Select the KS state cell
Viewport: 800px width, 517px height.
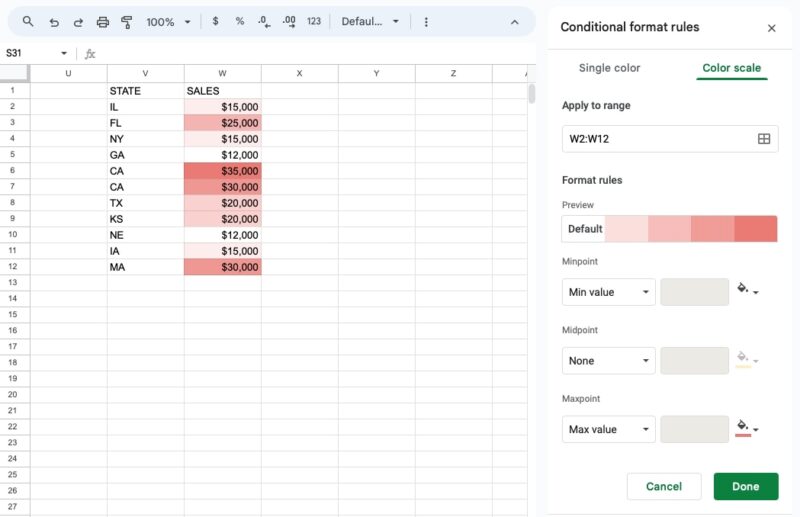tap(145, 219)
